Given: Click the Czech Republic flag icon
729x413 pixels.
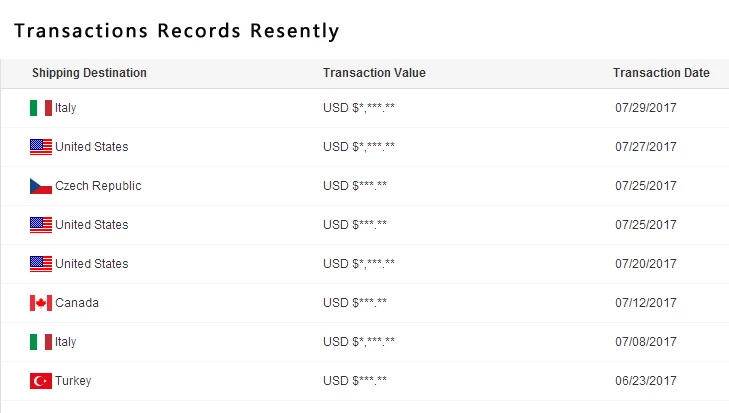Looking at the screenshot, I should click(x=41, y=186).
